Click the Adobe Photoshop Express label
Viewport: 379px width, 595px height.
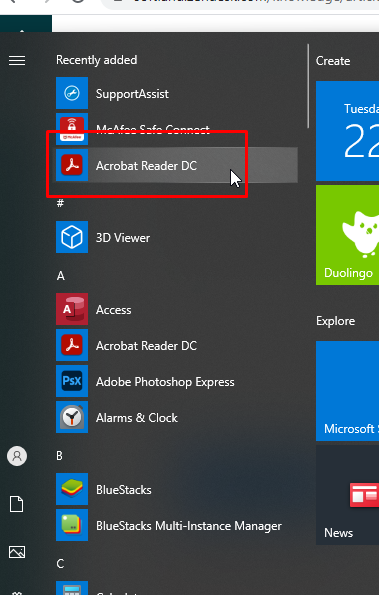pyautogui.click(x=165, y=382)
